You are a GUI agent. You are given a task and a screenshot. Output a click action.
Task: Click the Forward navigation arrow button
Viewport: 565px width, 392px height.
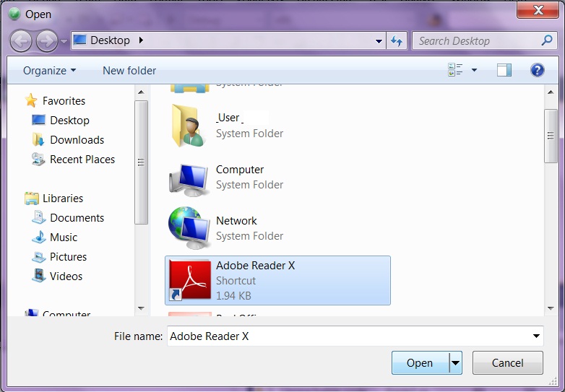click(x=47, y=40)
